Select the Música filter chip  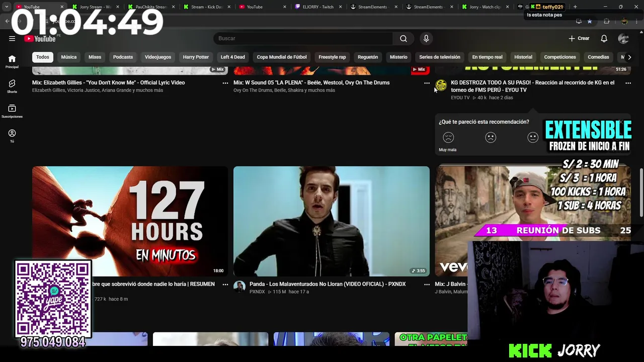pyautogui.click(x=69, y=57)
